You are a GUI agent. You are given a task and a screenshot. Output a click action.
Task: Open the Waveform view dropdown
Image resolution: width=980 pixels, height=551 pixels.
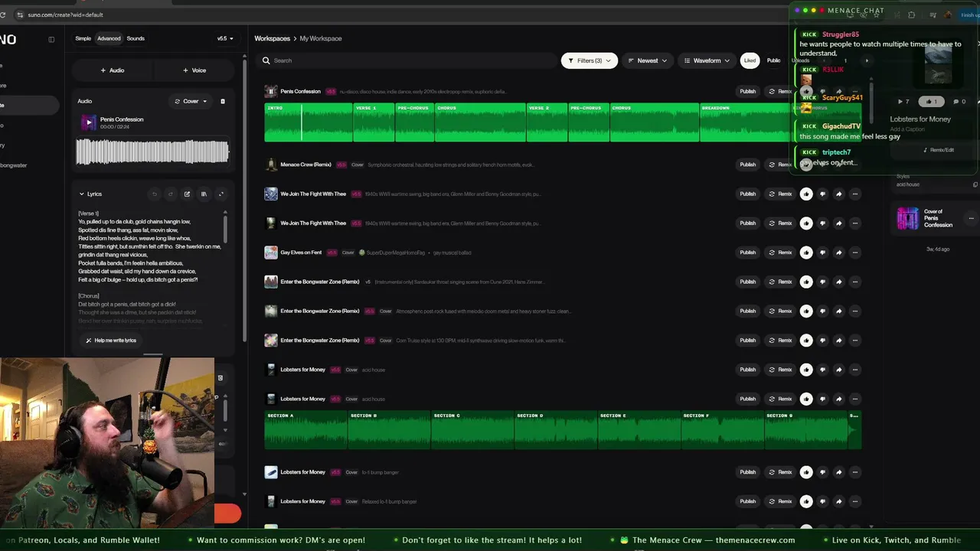tap(707, 60)
